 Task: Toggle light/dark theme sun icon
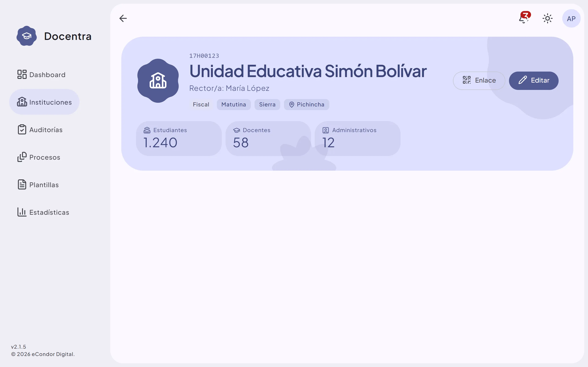(x=547, y=18)
